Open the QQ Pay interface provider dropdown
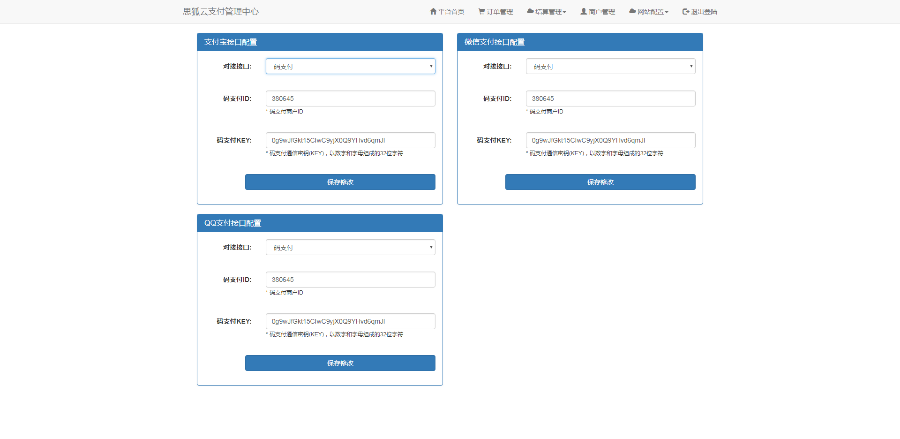 point(350,247)
